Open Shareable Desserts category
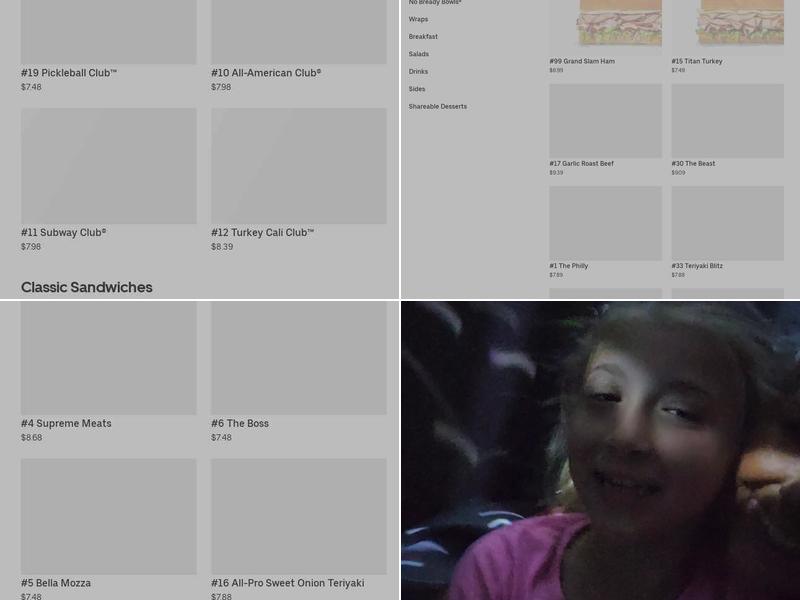 [x=437, y=107]
